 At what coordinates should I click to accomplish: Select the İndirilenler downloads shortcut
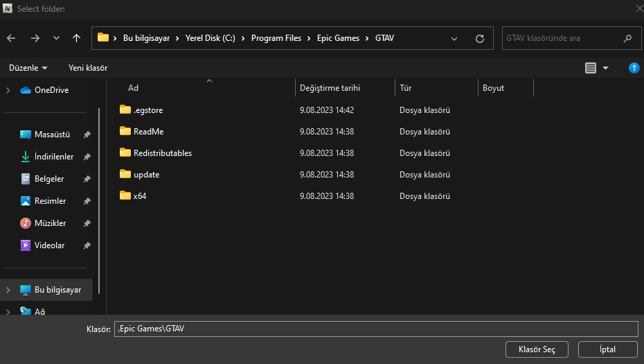tap(54, 157)
